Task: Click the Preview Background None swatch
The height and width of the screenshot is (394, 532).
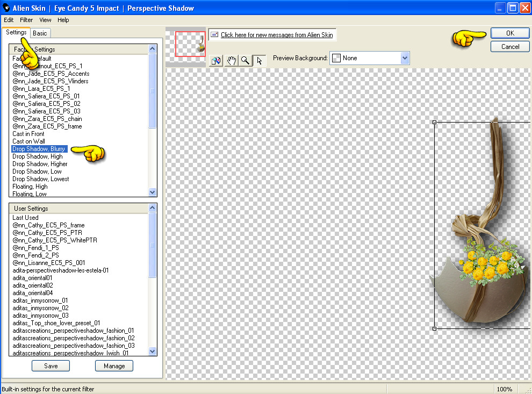Action: 336,58
